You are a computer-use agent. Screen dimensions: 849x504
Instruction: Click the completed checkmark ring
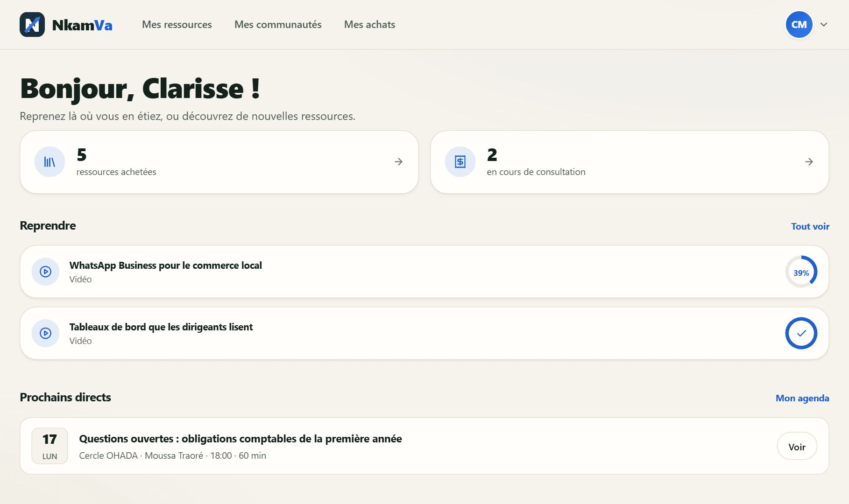[x=801, y=333]
